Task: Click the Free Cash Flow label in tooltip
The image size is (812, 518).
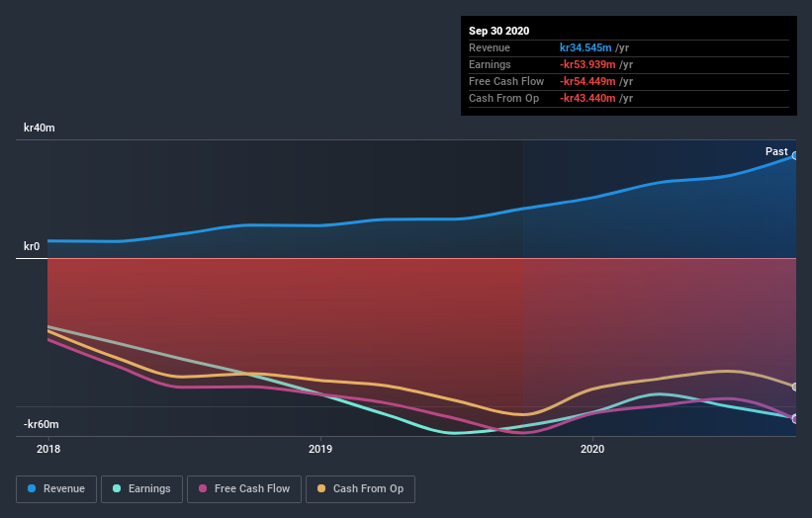Action: (506, 81)
